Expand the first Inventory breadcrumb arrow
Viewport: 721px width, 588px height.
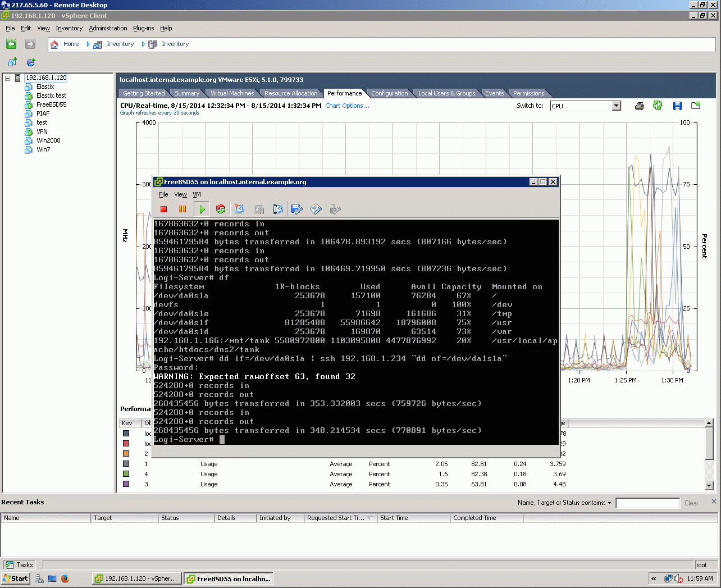tap(88, 44)
